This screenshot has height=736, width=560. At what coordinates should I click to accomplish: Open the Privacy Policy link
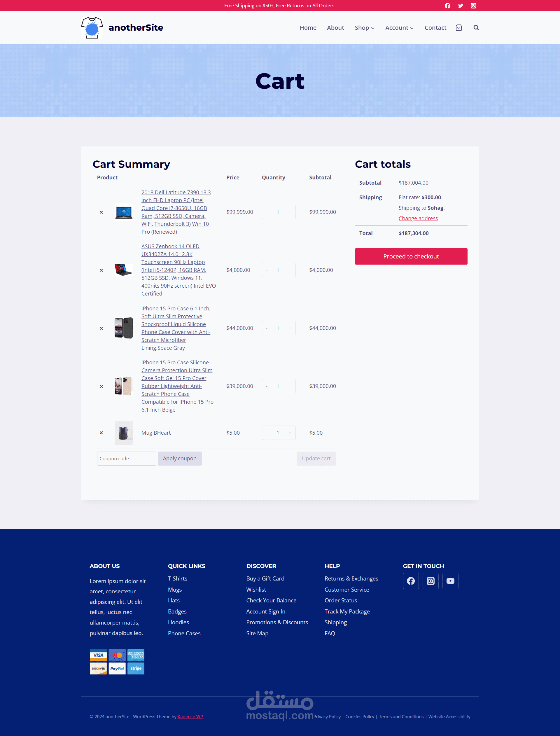(x=327, y=717)
